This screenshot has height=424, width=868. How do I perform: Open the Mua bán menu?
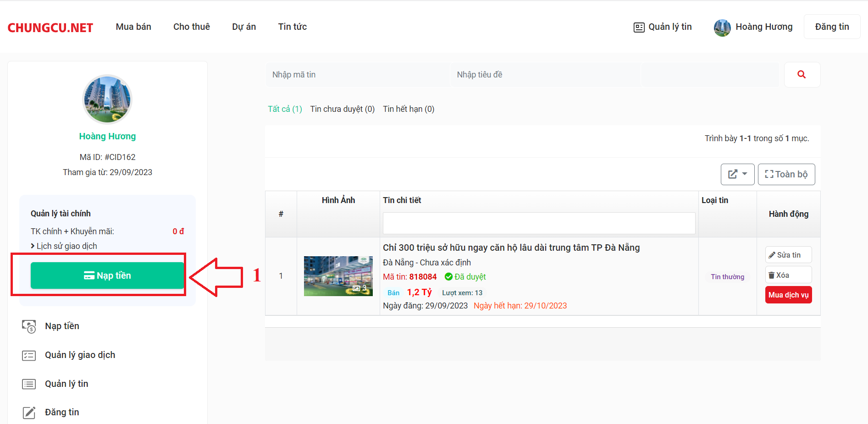coord(133,27)
